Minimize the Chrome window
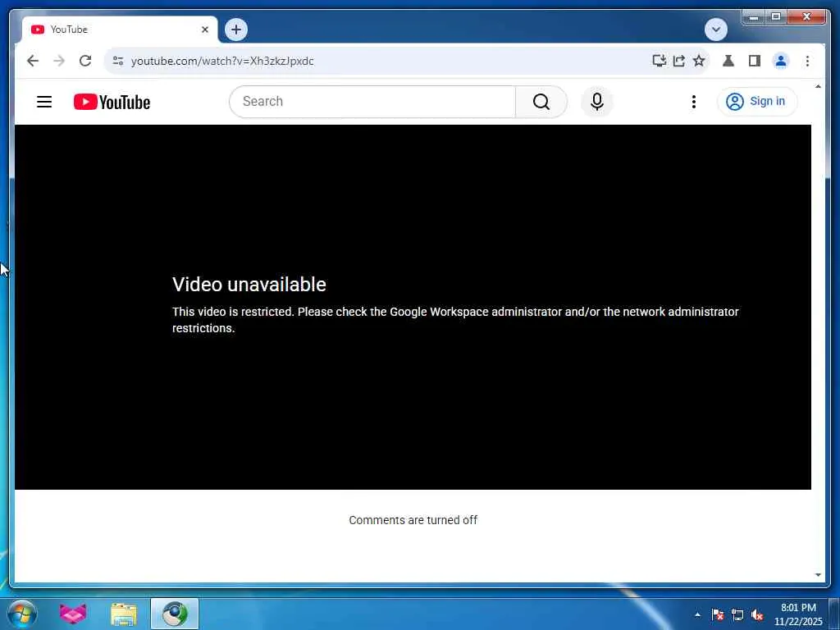Image resolution: width=840 pixels, height=630 pixels. coord(754,17)
